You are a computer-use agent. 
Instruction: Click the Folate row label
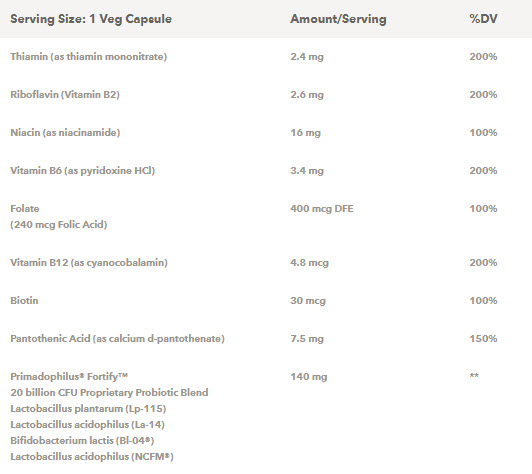tap(25, 208)
